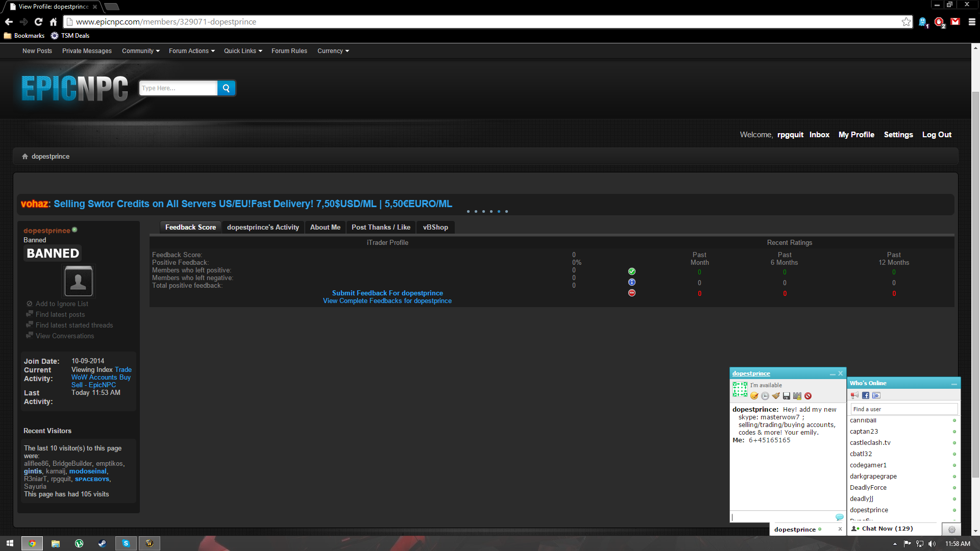Click the volume speaker tray icon
This screenshot has width=980, height=551.
tap(932, 544)
